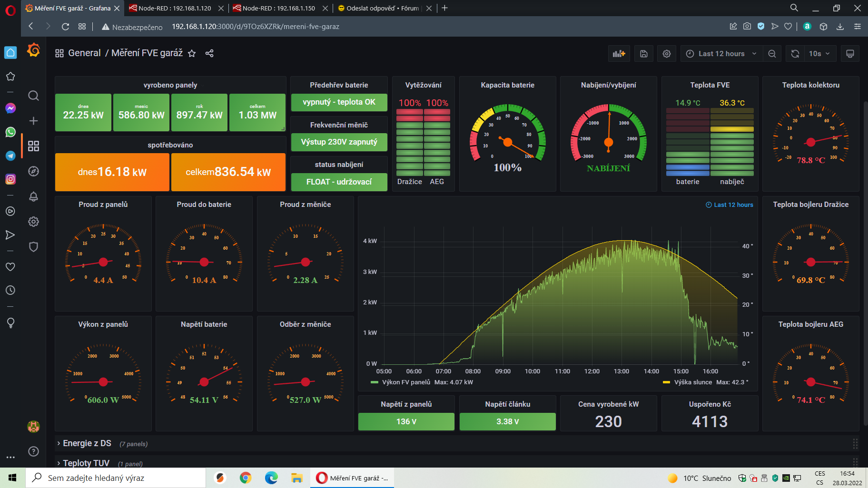
Task: Refresh the dashboard now
Action: (795, 54)
